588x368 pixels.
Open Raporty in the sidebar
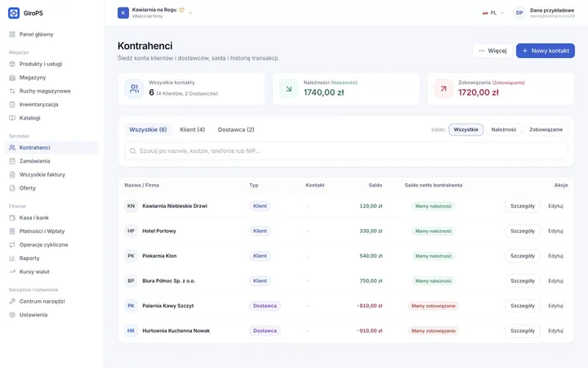click(x=51, y=258)
